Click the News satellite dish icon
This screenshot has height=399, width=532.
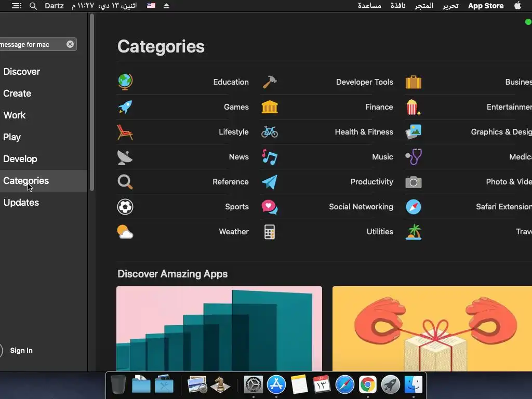click(125, 157)
